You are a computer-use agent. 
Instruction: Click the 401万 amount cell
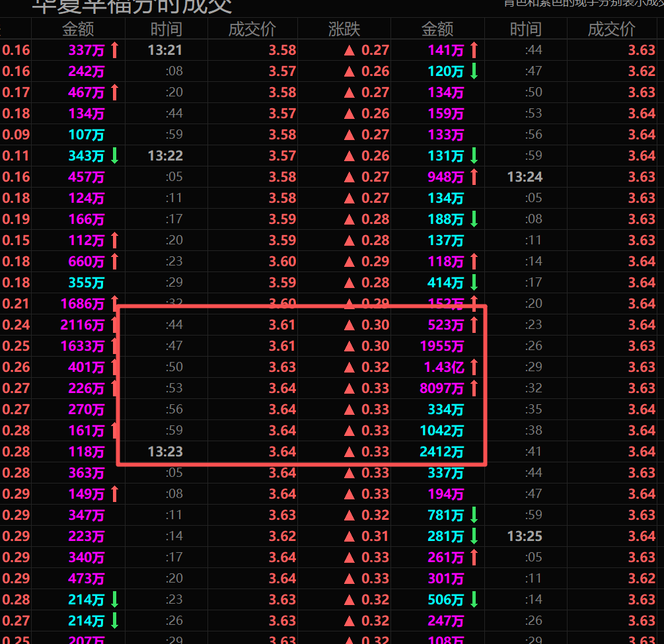(x=87, y=367)
